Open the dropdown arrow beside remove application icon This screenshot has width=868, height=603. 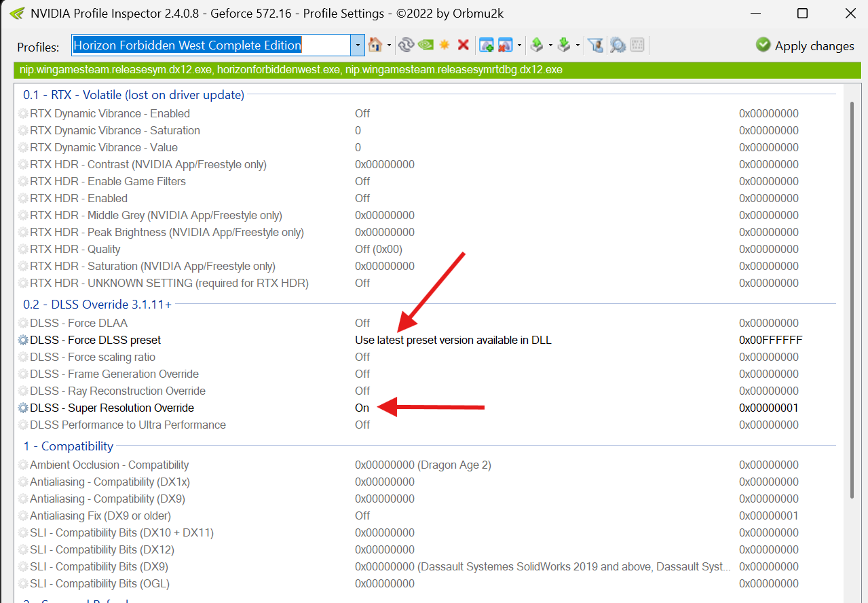(x=519, y=46)
